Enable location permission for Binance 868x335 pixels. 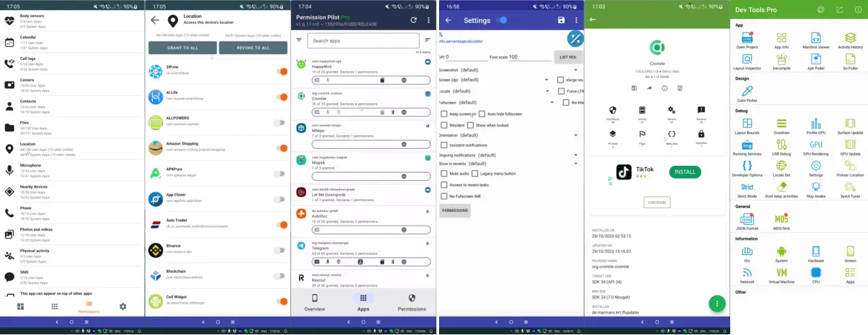click(x=280, y=250)
